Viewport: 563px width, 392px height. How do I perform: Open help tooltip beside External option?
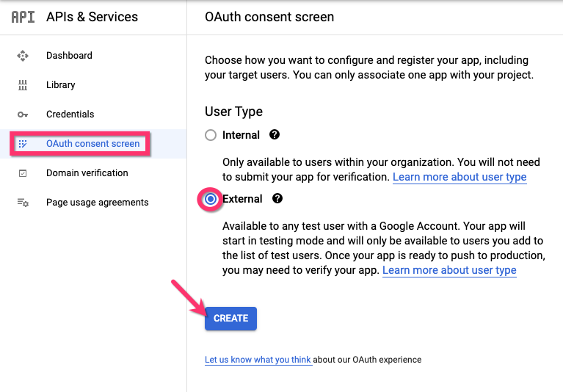(x=277, y=199)
